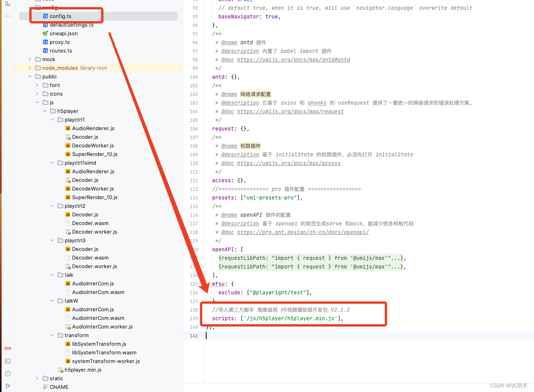Open the Terminal tool window
Screen dimensions: 534x392
point(7,361)
